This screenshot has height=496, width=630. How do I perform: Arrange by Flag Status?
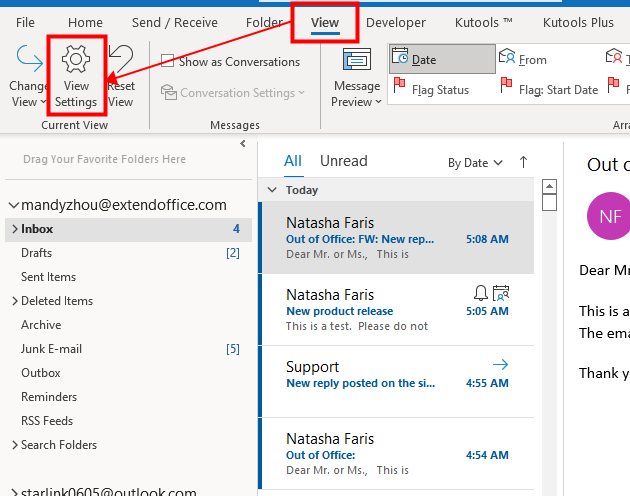coord(431,90)
